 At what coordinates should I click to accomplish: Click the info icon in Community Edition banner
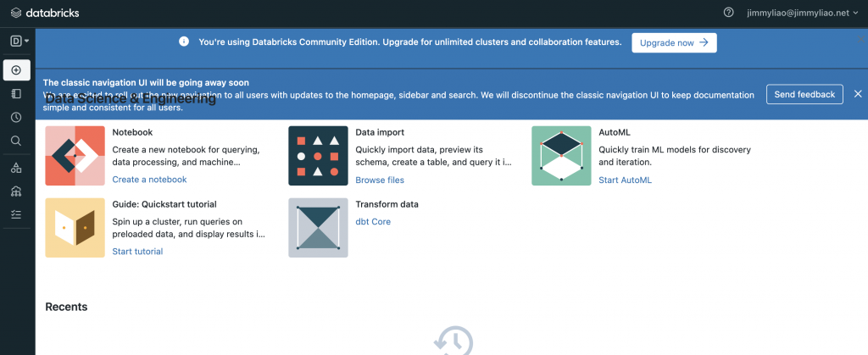pos(184,42)
